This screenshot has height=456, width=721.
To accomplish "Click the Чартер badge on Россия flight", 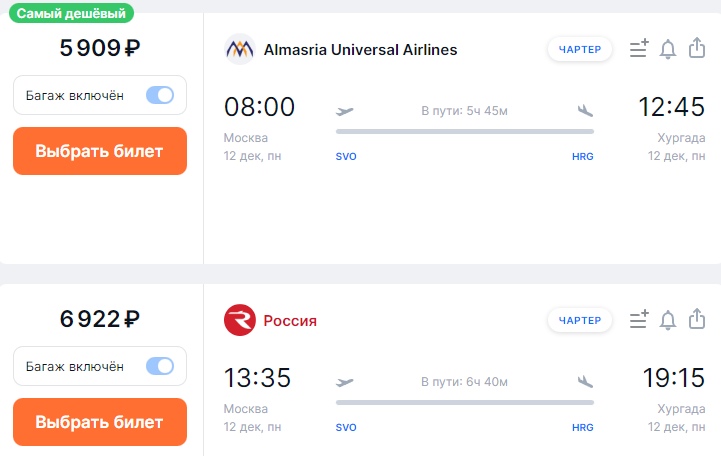I will [580, 320].
